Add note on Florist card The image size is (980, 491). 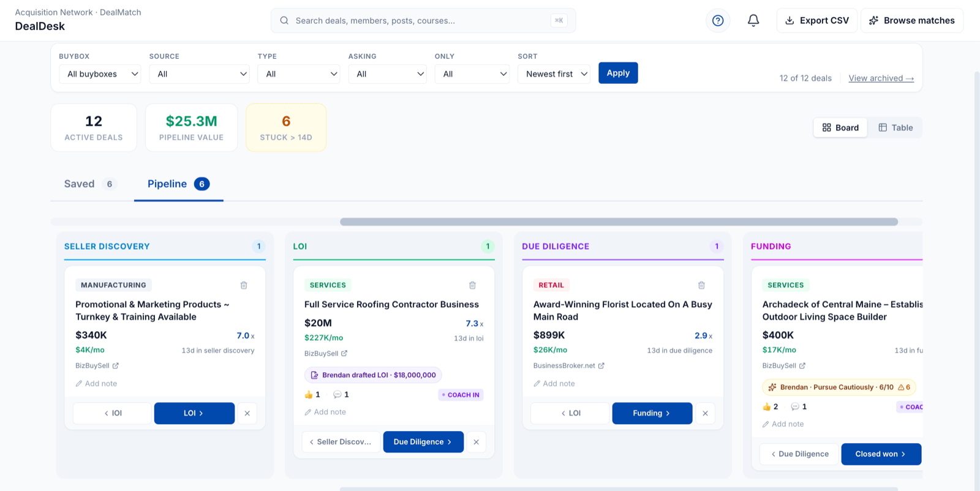pos(554,384)
